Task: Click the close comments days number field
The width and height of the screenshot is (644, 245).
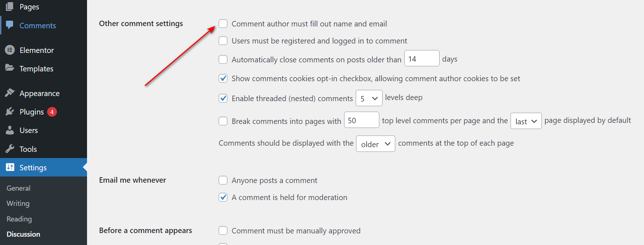Action: (x=422, y=58)
